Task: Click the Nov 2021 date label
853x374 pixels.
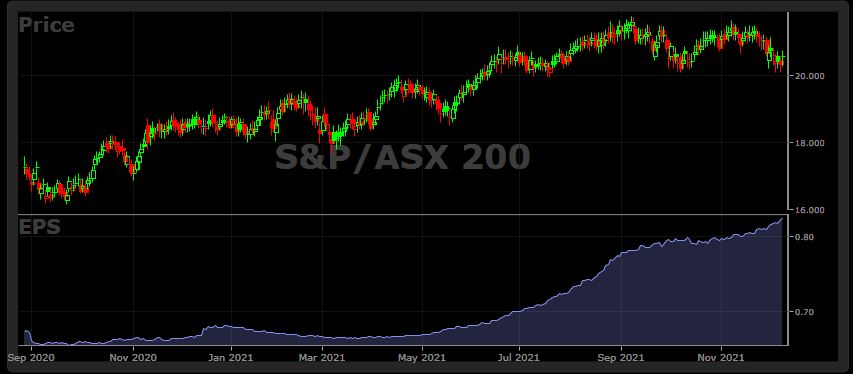Action: [x=721, y=358]
